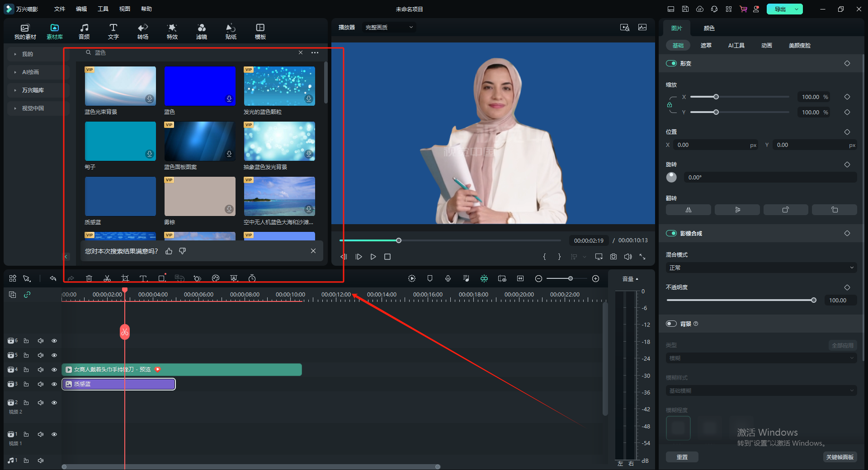Image resolution: width=868 pixels, height=470 pixels.
Task: Click the split scissors icon in timeline toolbar
Action: pos(107,278)
